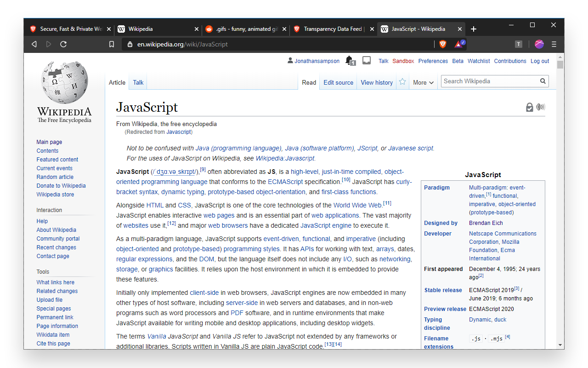
Task: Click Random article in the sidebar
Action: click(x=55, y=177)
